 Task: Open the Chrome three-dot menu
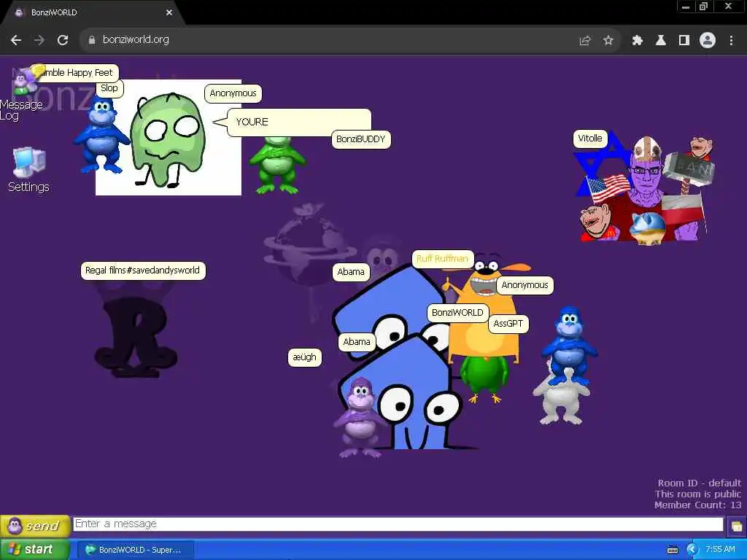(731, 41)
